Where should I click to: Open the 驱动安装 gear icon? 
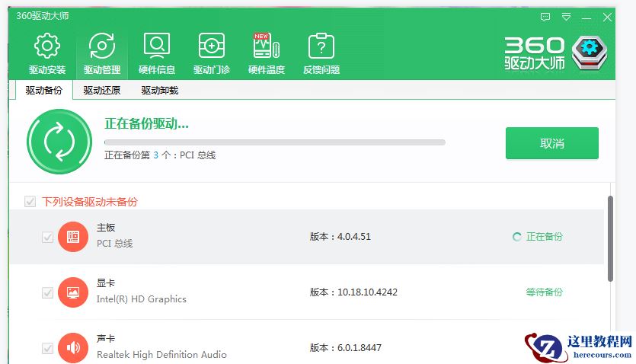point(47,46)
